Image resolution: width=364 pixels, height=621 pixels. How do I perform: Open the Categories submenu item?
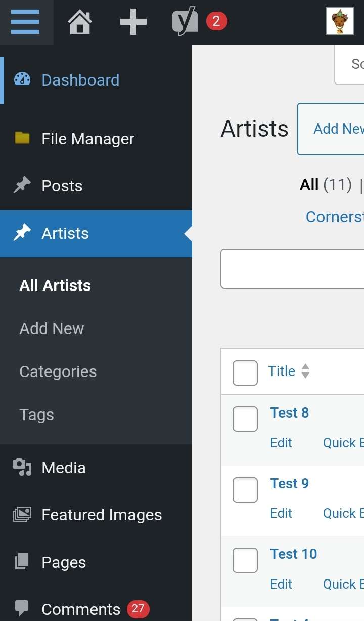tap(58, 371)
